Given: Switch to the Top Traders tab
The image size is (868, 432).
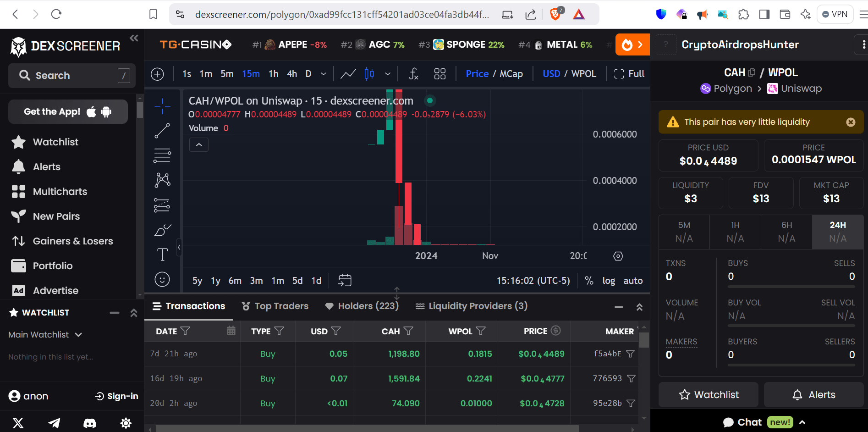Looking at the screenshot, I should (x=275, y=306).
